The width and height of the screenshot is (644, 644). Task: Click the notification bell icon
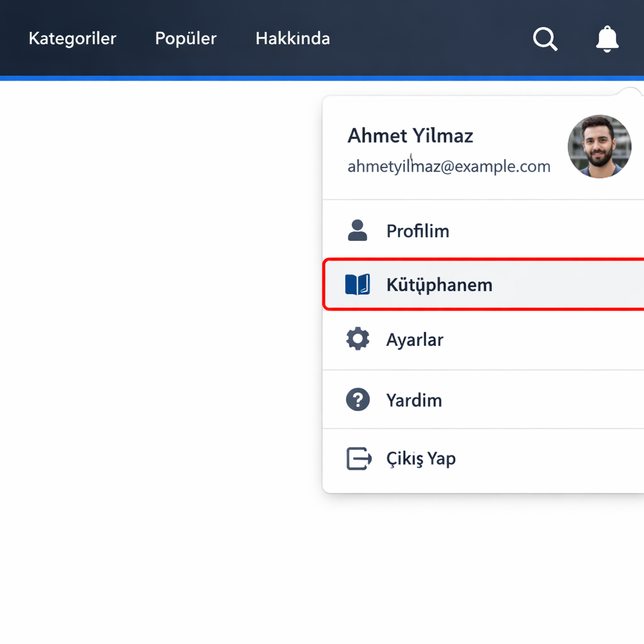pyautogui.click(x=607, y=39)
